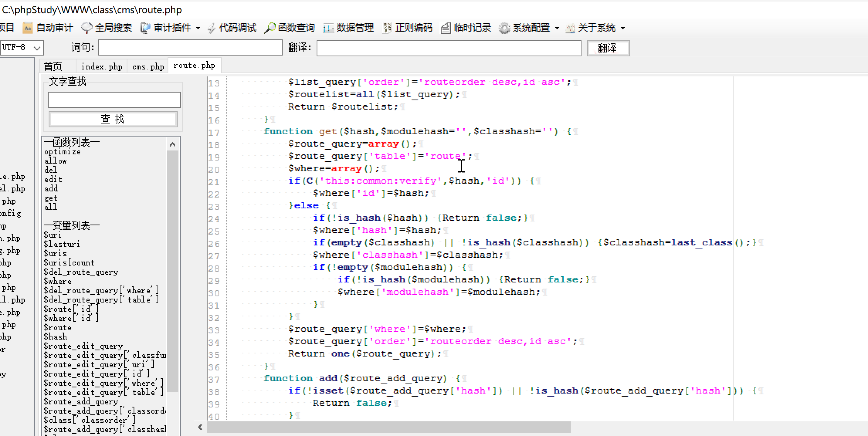
Task: Go to the 首页 home tab
Action: point(53,66)
